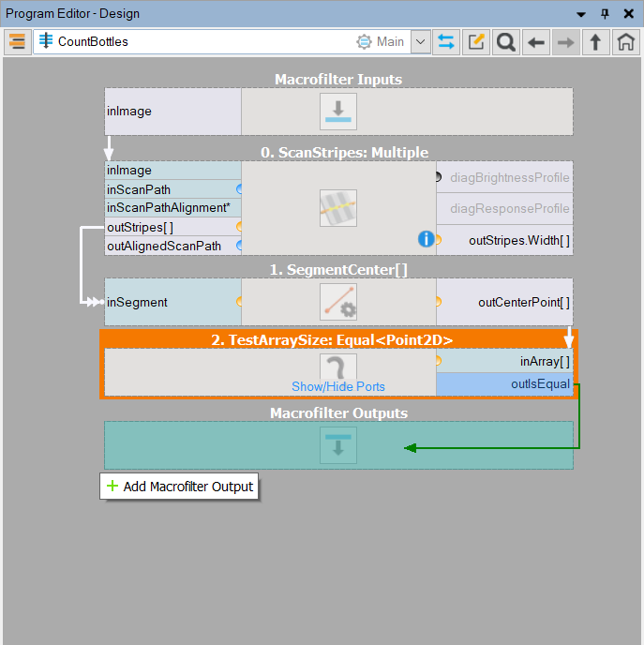Screen dimensions: 644x645
Task: Go up one level with up arrow
Action: click(x=595, y=42)
